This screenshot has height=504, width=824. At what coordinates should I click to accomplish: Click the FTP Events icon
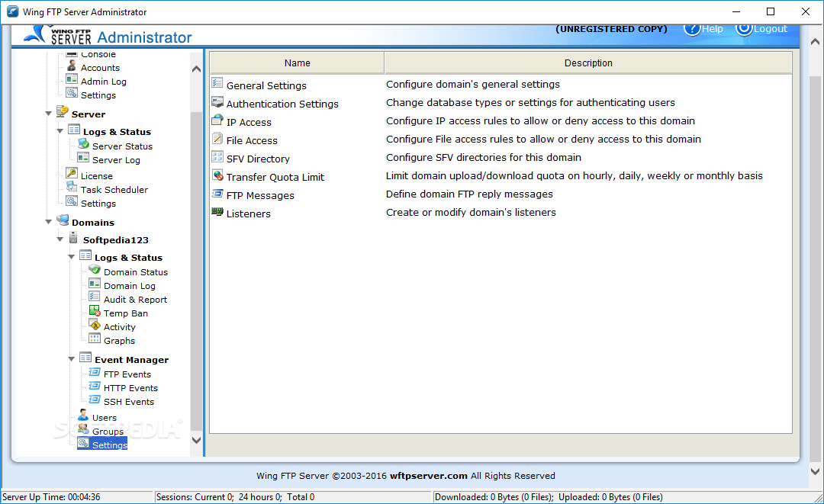[x=95, y=372]
